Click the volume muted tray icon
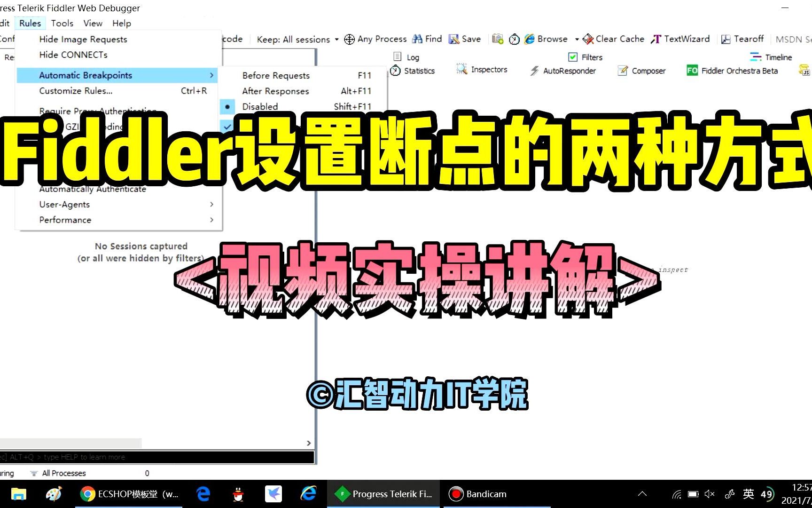This screenshot has width=812, height=508. click(710, 494)
